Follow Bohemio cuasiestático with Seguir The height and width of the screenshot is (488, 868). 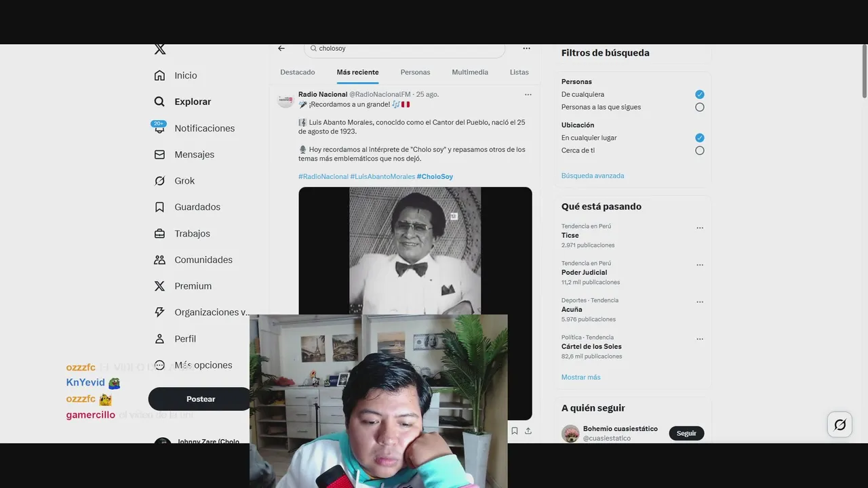(x=686, y=433)
